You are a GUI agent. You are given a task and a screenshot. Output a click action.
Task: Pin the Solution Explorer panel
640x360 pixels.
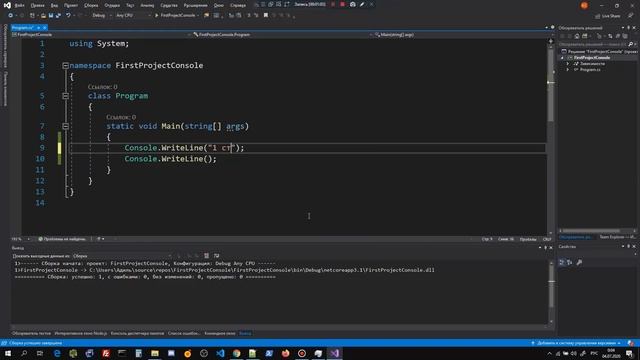629,28
